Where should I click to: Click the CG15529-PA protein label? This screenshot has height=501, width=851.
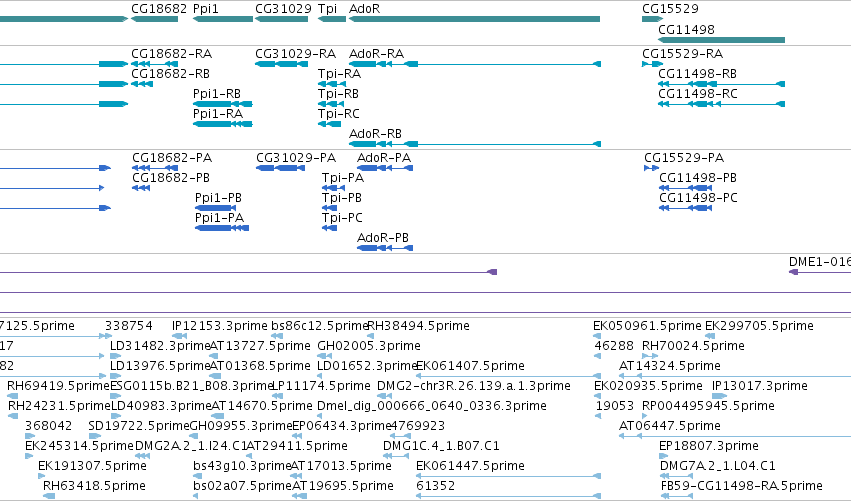(x=684, y=158)
